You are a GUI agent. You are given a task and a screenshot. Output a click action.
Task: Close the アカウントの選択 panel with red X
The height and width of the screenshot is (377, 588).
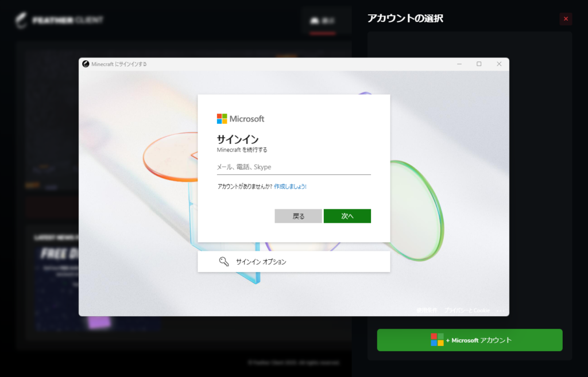[x=566, y=19]
